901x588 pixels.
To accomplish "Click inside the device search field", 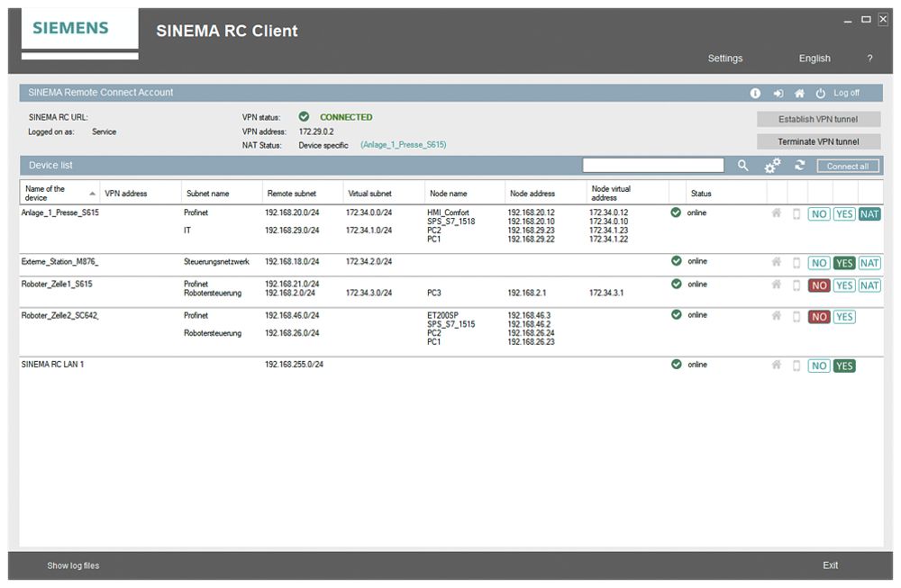I will point(652,165).
